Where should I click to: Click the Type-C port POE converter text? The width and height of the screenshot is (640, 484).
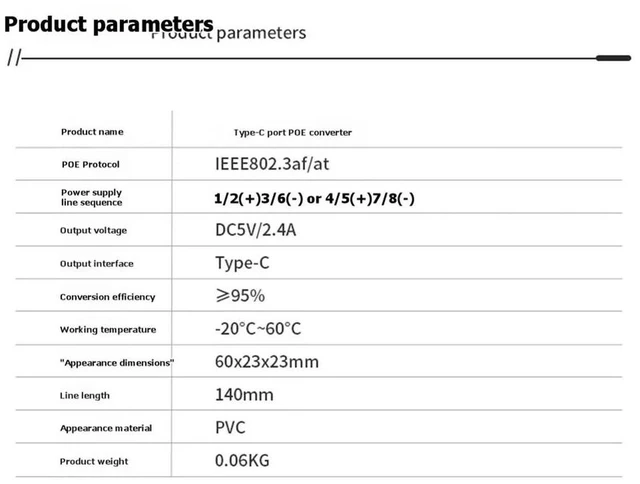tap(293, 133)
